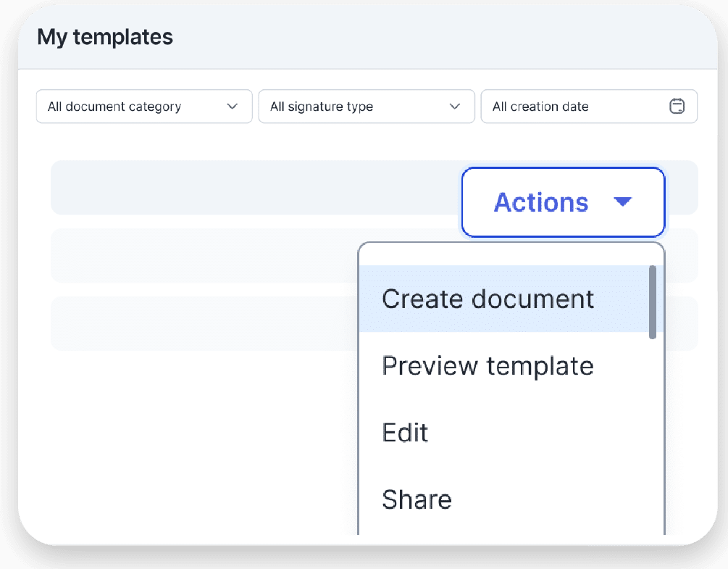Select Create document from the Actions menu
Viewport: 728px width, 569px height.
488,299
